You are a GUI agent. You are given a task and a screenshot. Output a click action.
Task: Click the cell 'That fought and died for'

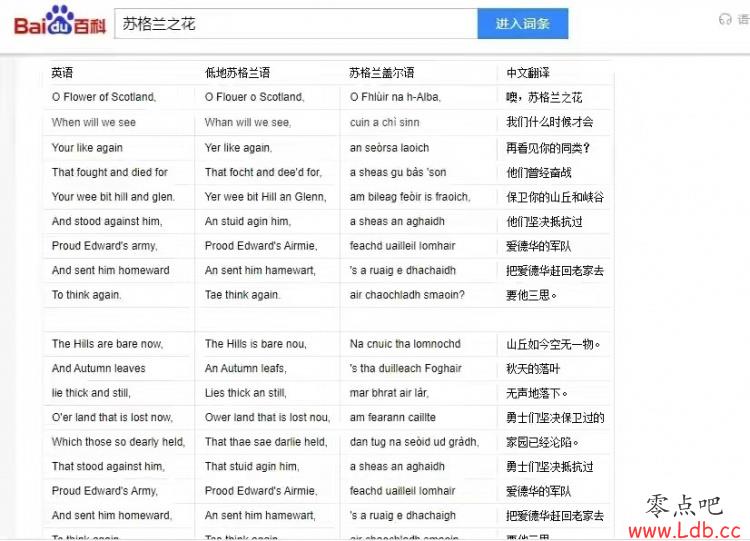[110, 172]
